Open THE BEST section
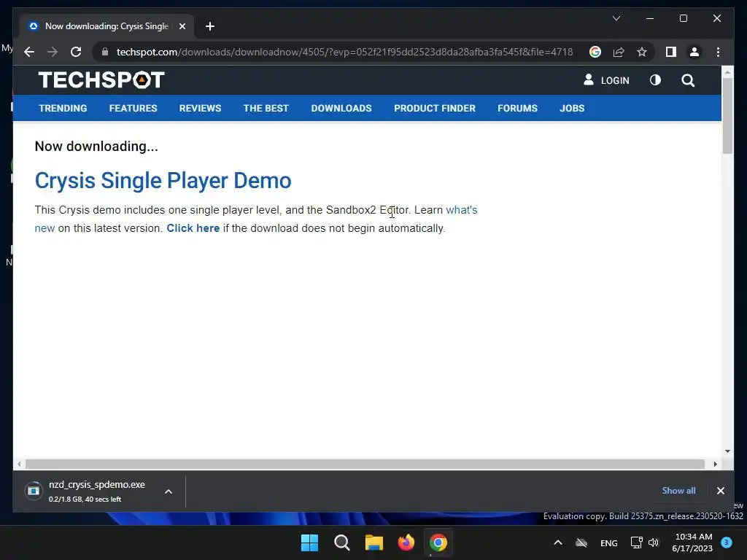 266,108
